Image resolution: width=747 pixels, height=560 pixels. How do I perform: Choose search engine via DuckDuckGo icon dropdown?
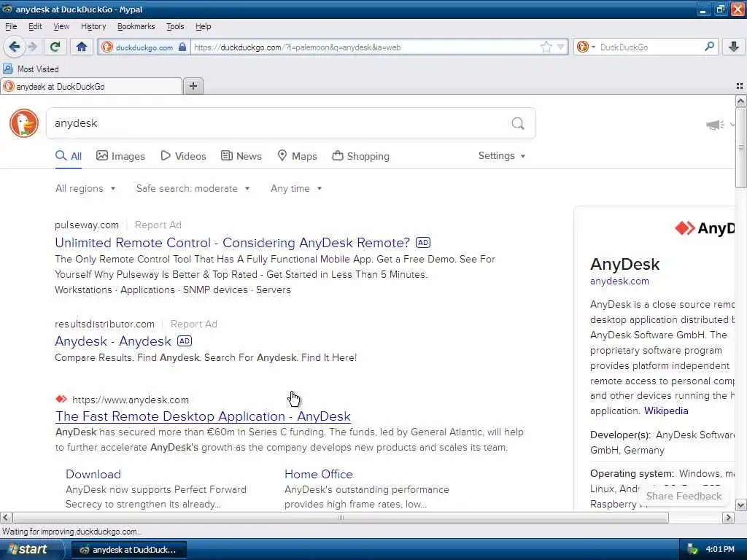[x=586, y=47]
